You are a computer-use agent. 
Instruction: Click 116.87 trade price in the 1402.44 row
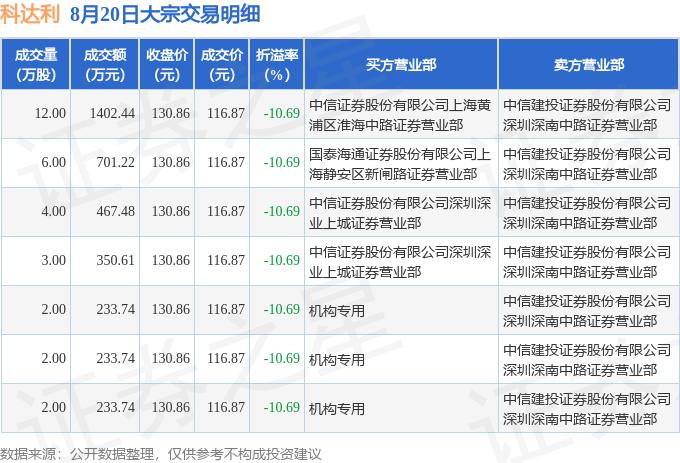coord(226,114)
